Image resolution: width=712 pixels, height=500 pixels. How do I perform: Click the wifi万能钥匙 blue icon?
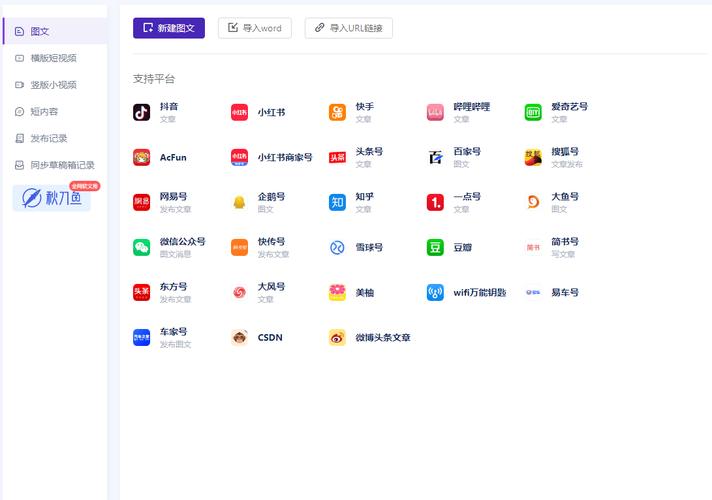(x=435, y=292)
